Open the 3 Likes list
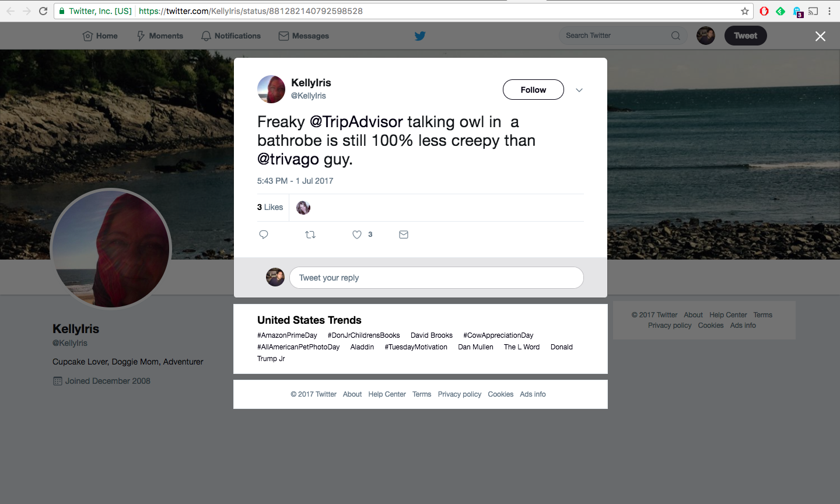 270,207
